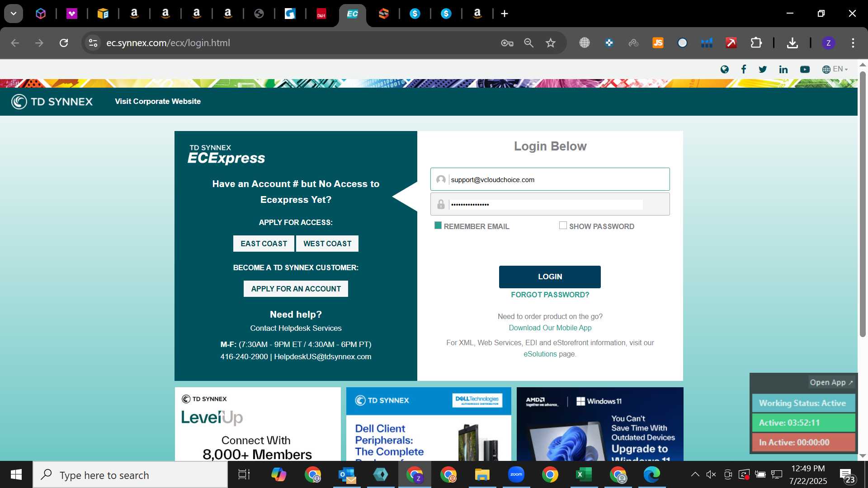868x488 pixels.
Task: Open the Extensions puzzle icon
Action: click(x=756, y=43)
